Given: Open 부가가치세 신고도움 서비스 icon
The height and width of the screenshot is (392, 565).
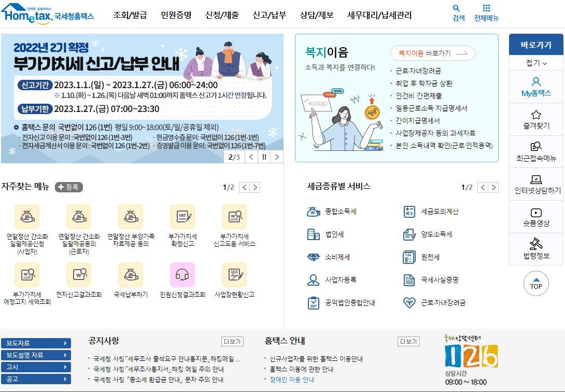Looking at the screenshot, I should [235, 217].
